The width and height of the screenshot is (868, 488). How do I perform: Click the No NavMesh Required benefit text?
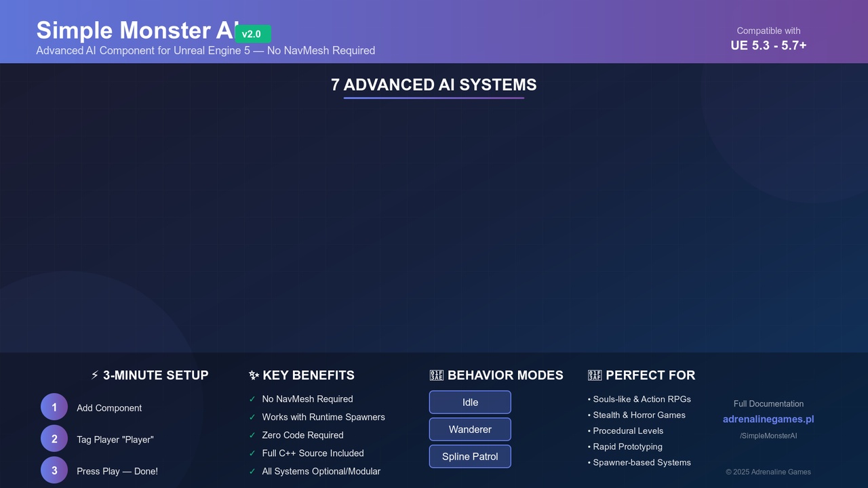307,399
